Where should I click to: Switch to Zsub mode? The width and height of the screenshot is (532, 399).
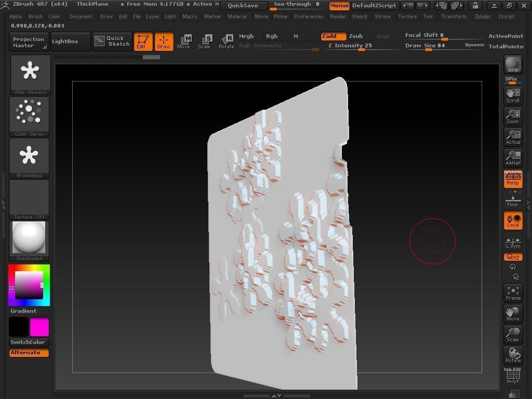[360, 36]
